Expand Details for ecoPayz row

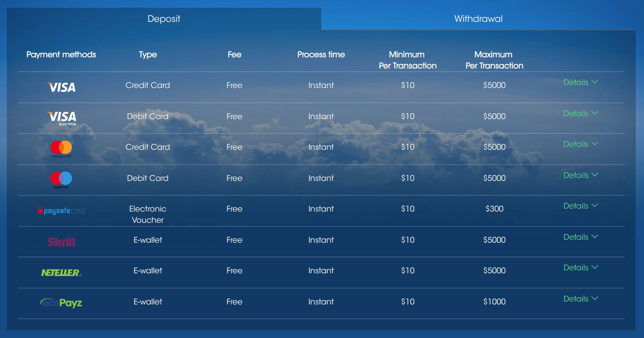coord(581,299)
